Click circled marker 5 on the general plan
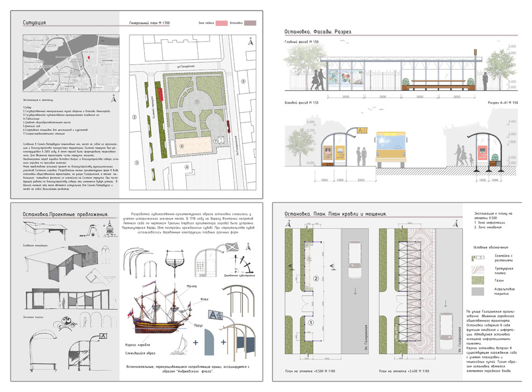The width and height of the screenshot is (532, 392). point(243,81)
